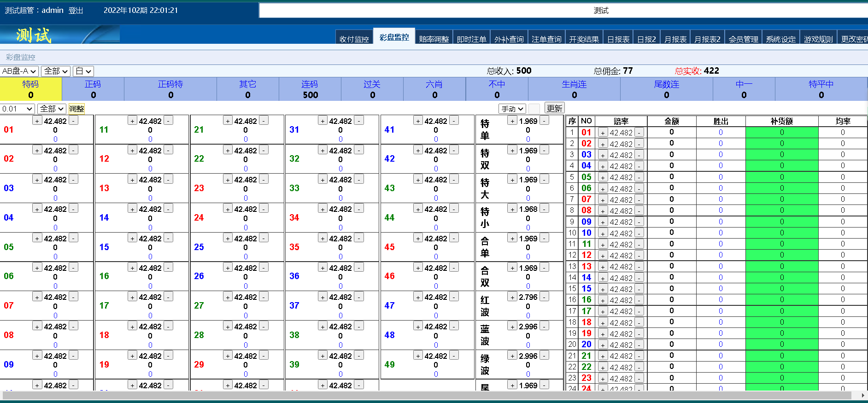Image resolution: width=868 pixels, height=403 pixels.
Task: Open the 0.01 step value dropdown
Action: tap(18, 109)
